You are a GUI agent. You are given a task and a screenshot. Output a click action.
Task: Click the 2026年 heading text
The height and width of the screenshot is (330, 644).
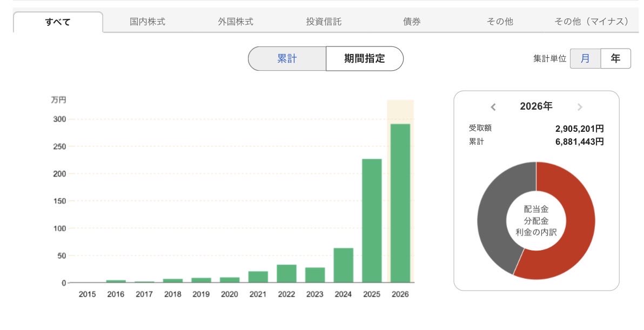click(536, 106)
